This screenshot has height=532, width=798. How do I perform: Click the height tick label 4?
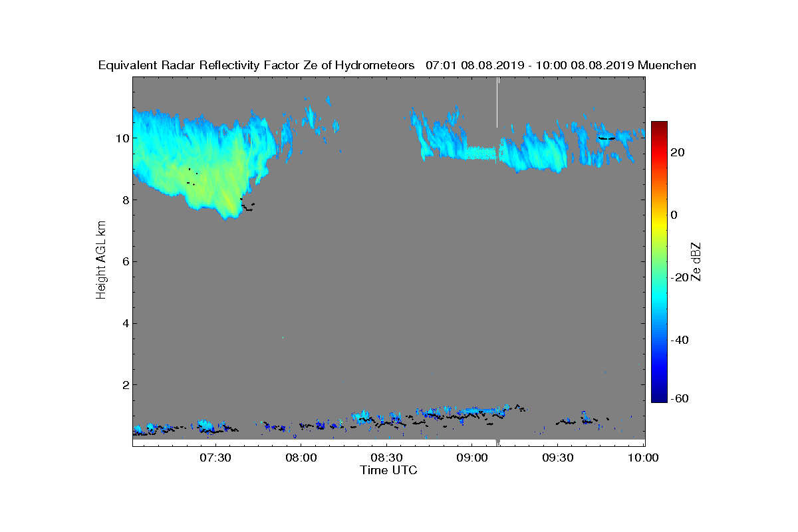[x=125, y=323]
